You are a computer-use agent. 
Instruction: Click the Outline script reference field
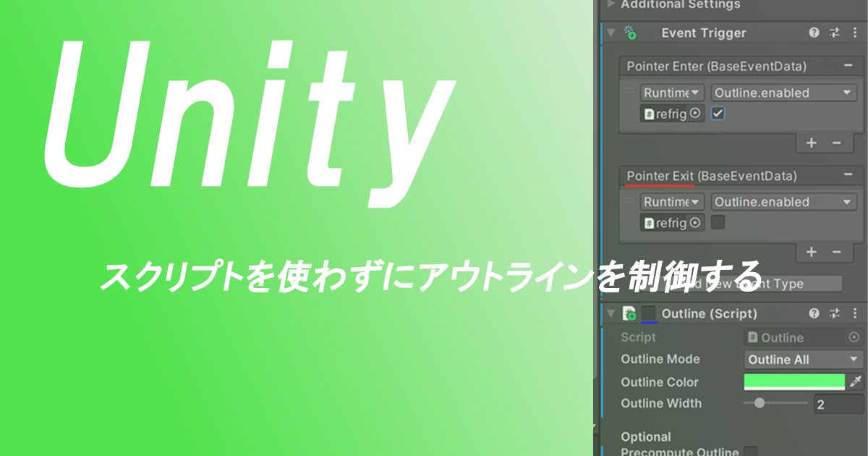tap(804, 337)
